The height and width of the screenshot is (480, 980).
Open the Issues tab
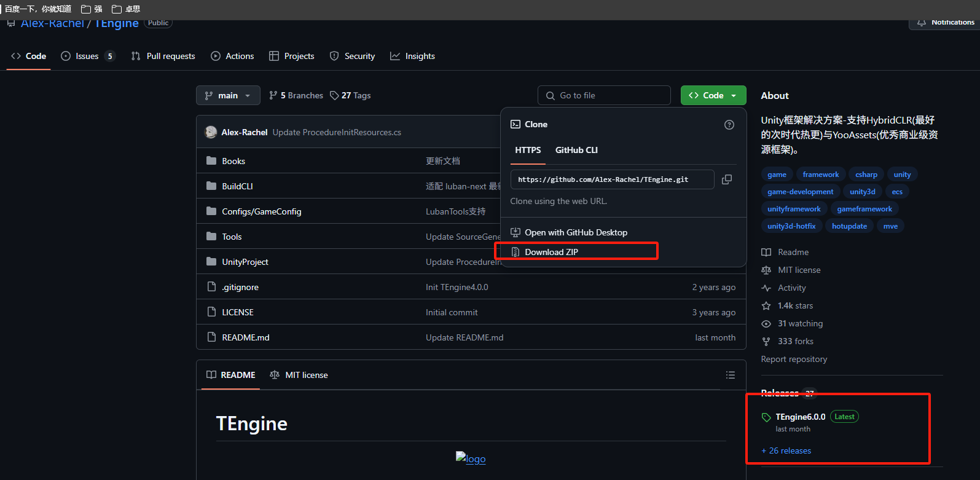coord(88,56)
